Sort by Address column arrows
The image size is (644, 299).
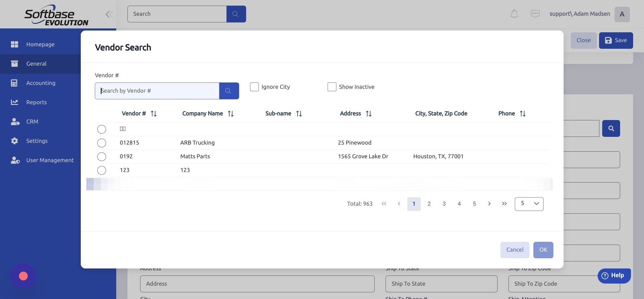[369, 114]
